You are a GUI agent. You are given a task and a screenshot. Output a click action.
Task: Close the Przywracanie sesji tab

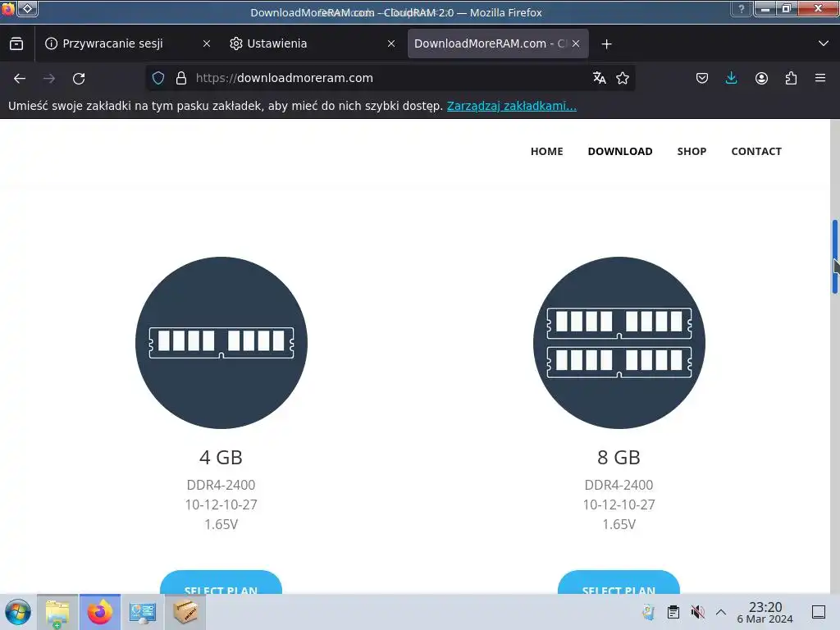[x=206, y=44]
